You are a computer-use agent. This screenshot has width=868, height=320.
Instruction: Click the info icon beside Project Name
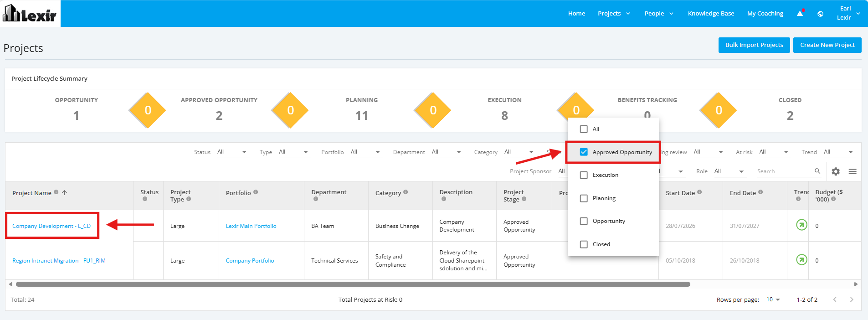click(56, 192)
